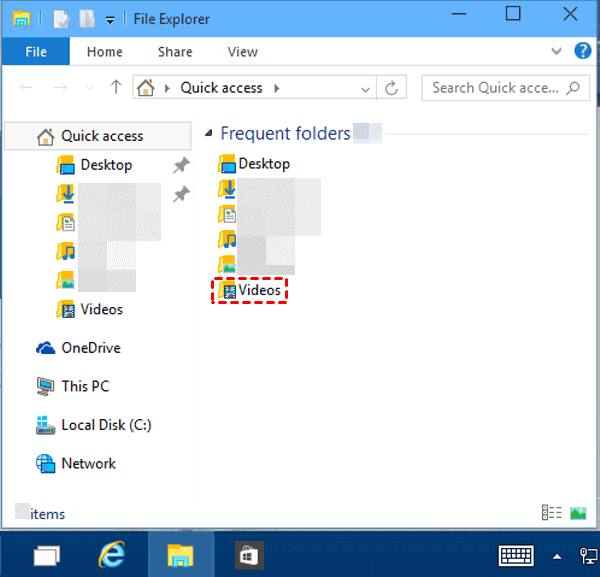Show hidden system tray icons
The width and height of the screenshot is (600, 577).
(557, 557)
